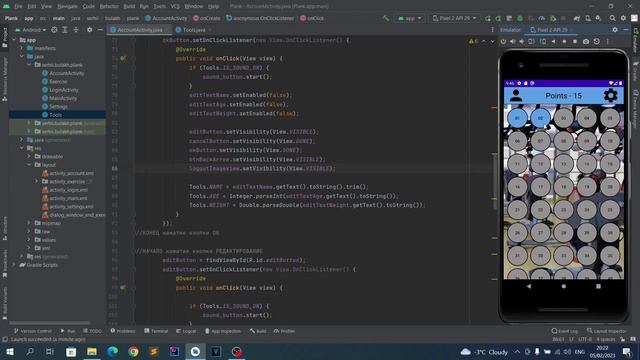The width and height of the screenshot is (640, 360).
Task: Click the emulator rotate right icon
Action: click(543, 42)
